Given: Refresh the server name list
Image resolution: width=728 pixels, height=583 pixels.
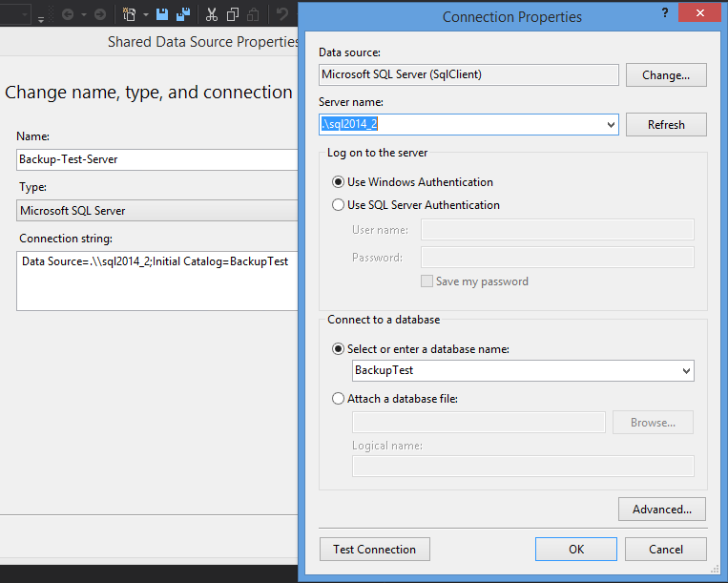Looking at the screenshot, I should (x=666, y=125).
